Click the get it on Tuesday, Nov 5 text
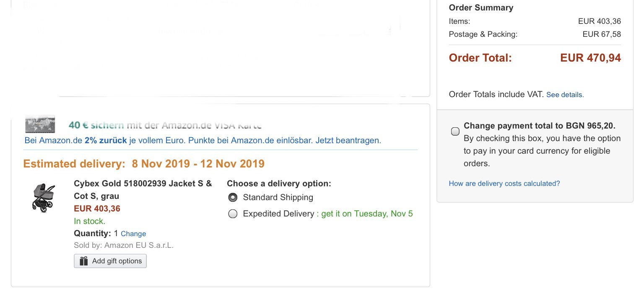The image size is (644, 291). [367, 214]
